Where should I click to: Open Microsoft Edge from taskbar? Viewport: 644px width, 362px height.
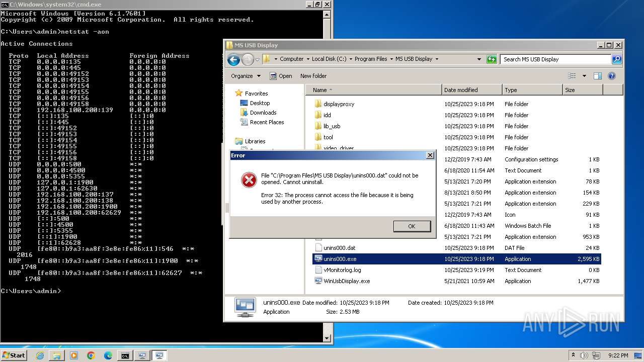[108, 355]
